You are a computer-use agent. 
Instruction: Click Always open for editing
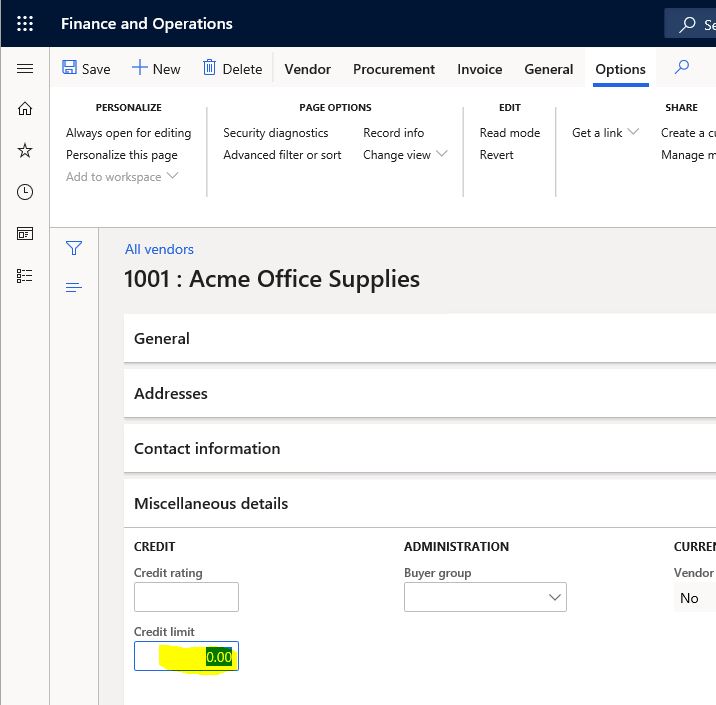[x=128, y=133]
